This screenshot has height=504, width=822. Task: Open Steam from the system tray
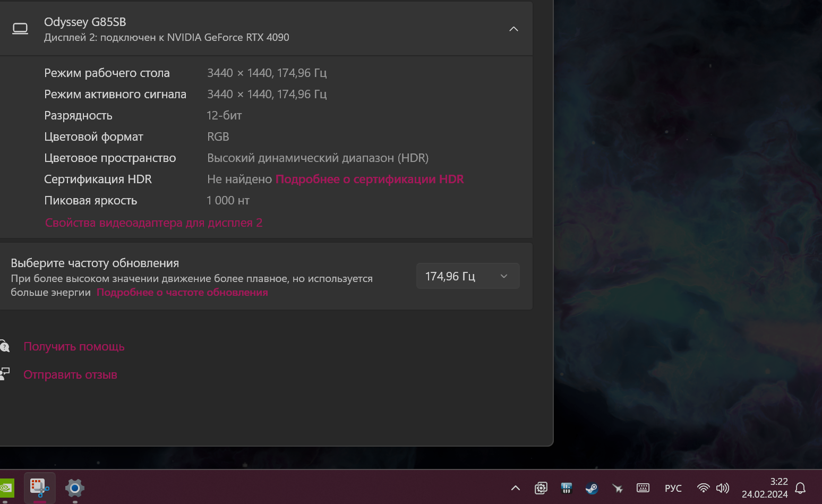tap(592, 488)
